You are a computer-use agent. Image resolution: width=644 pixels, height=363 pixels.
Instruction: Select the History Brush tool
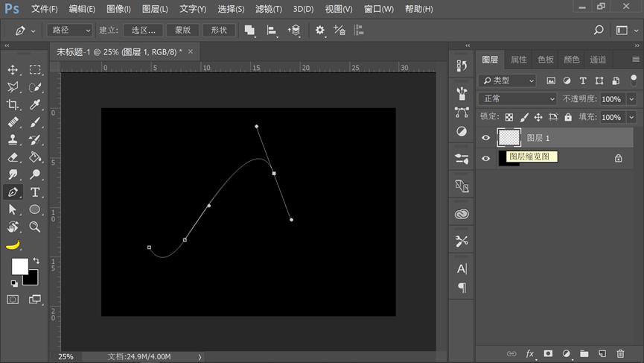35,140
